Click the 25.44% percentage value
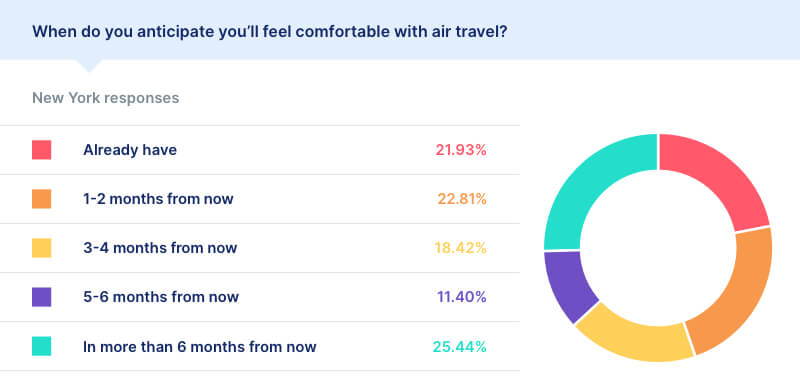Viewport: 800px width, 387px height. 460,347
